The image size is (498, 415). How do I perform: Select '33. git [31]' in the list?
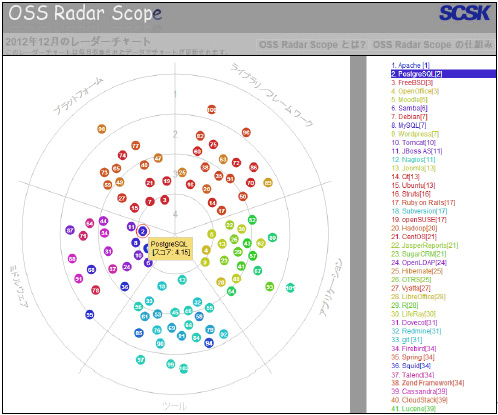pyautogui.click(x=407, y=340)
